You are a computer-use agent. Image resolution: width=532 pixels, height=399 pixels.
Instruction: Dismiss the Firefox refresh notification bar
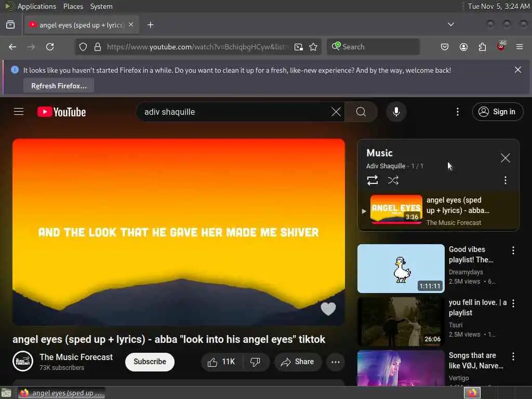tap(518, 70)
